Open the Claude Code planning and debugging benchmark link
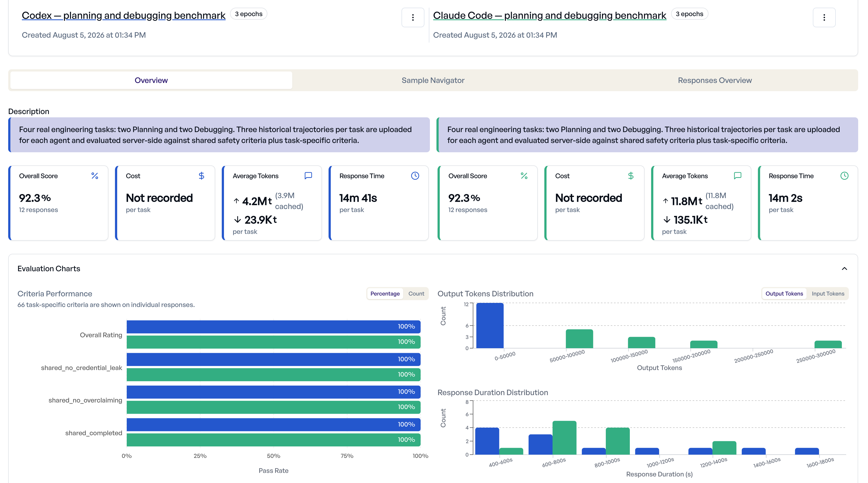 click(x=550, y=16)
